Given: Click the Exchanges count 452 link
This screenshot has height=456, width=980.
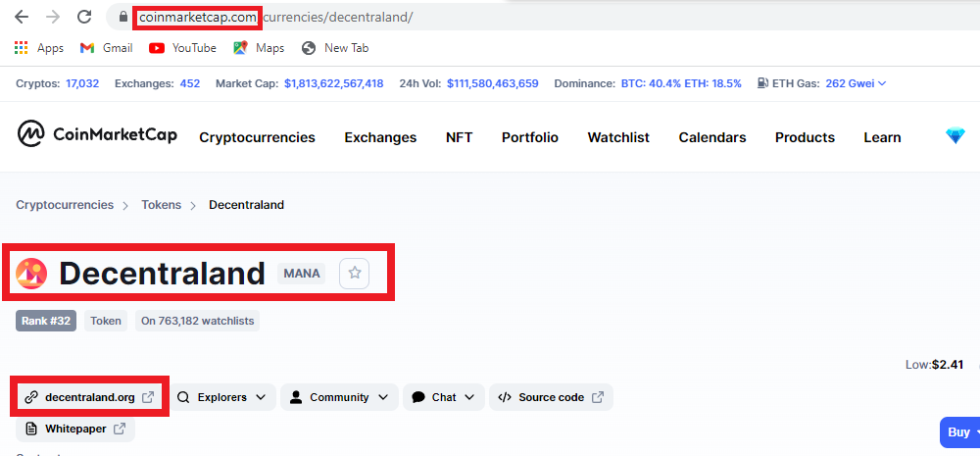Looking at the screenshot, I should 190,83.
